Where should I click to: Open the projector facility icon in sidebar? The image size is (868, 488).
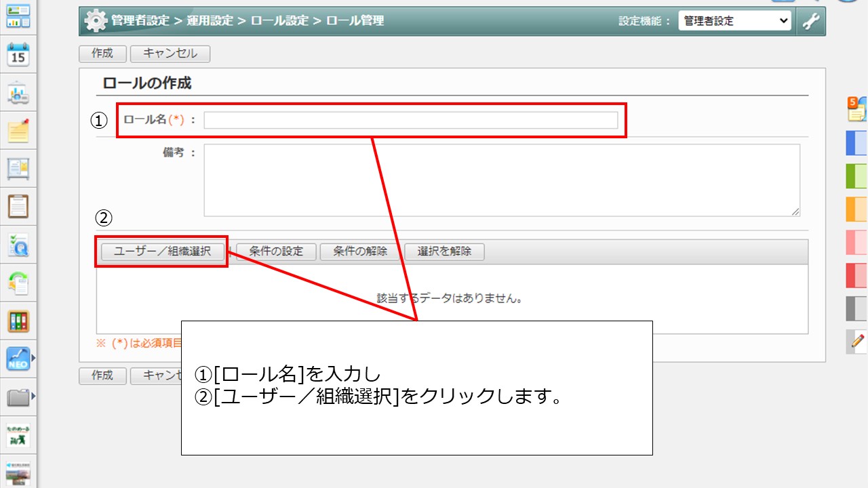(18, 94)
